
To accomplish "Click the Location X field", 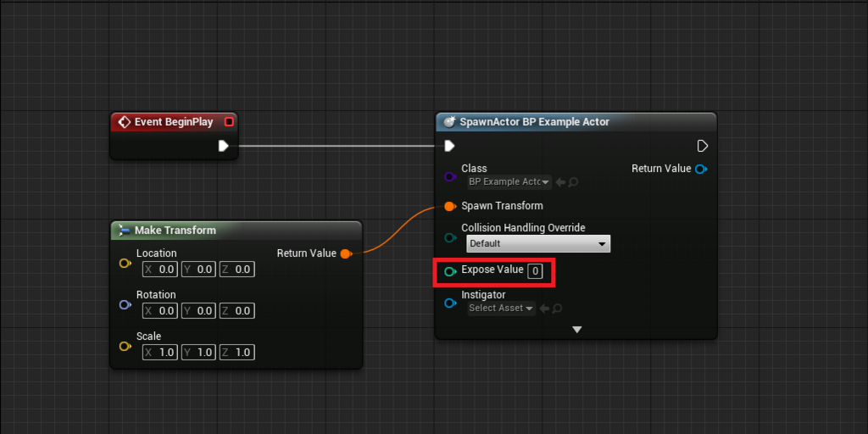I will coord(160,270).
